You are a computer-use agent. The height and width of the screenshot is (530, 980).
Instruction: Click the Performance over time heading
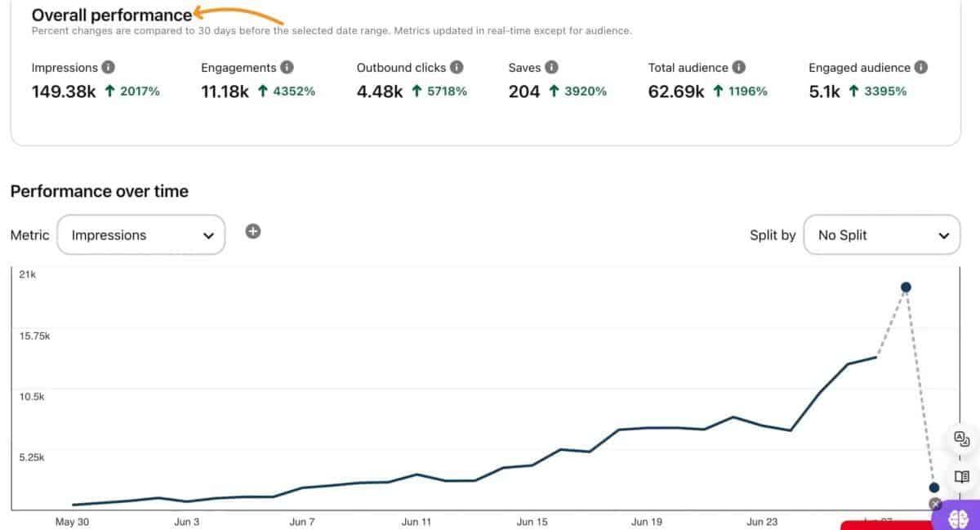[x=99, y=191]
